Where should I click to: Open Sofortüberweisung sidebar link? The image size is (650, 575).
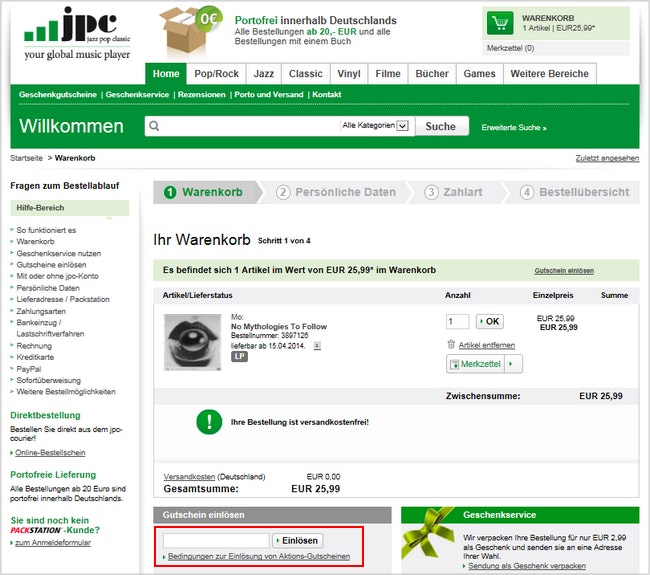49,380
